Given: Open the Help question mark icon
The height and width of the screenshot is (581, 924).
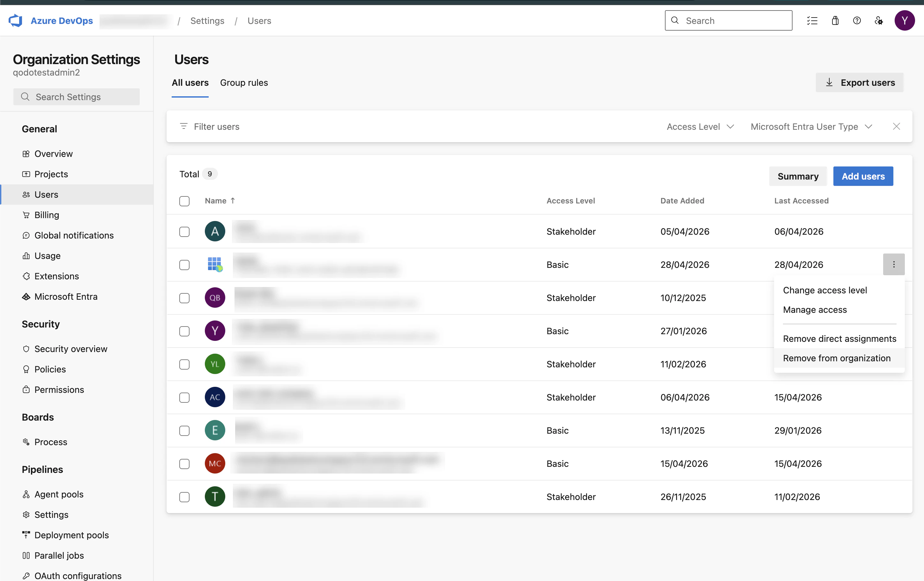Looking at the screenshot, I should pyautogui.click(x=857, y=21).
